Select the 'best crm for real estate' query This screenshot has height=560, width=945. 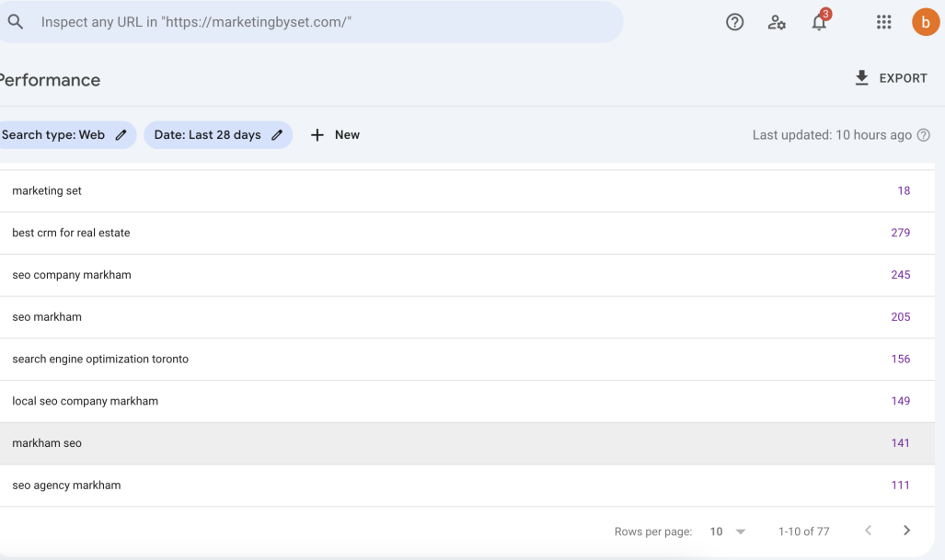72,234
